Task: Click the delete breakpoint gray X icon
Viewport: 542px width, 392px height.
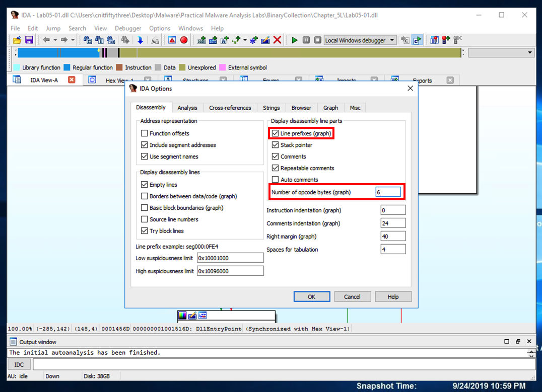Action: pos(458,40)
